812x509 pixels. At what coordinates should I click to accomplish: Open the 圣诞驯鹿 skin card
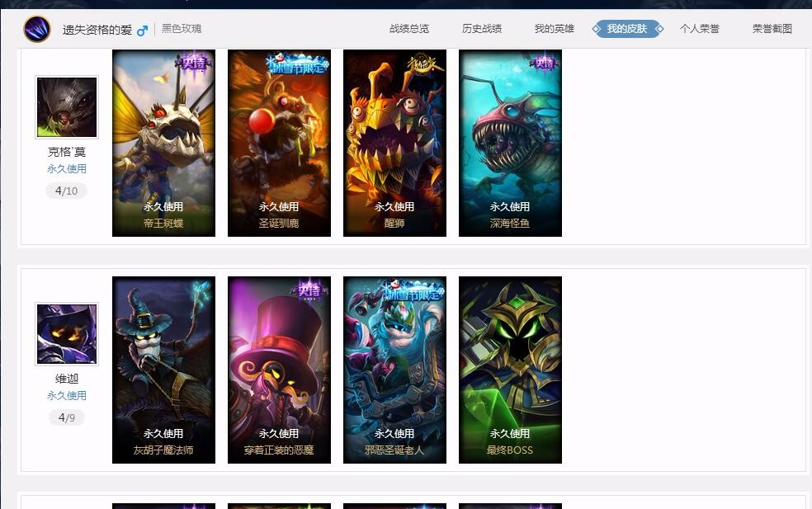[x=279, y=143]
